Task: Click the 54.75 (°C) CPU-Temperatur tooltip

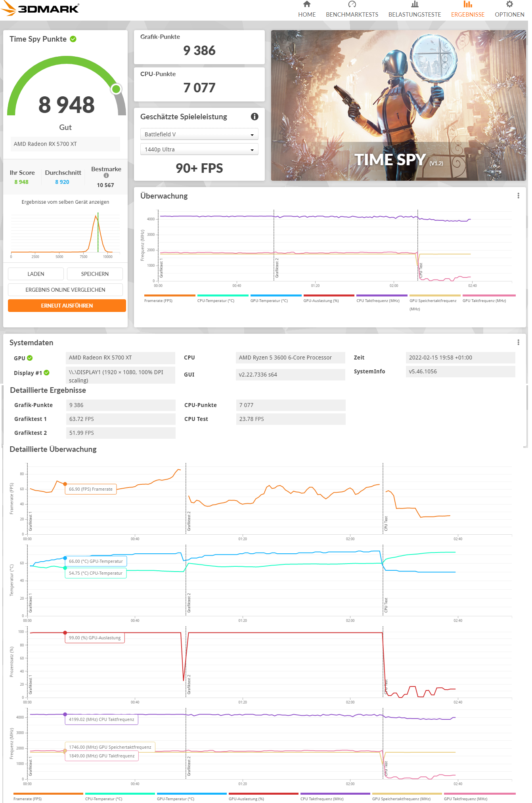Action: tap(96, 573)
